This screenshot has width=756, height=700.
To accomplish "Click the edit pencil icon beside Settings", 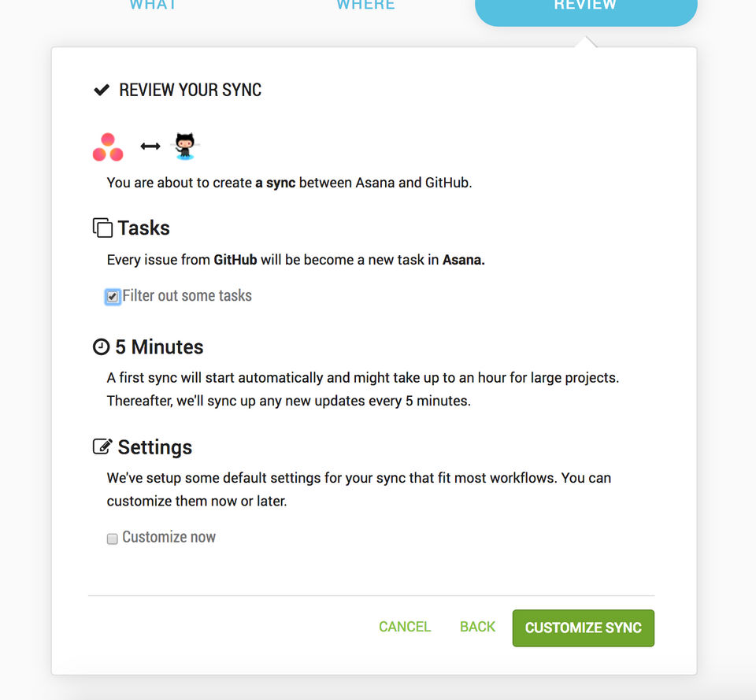I will (x=102, y=447).
